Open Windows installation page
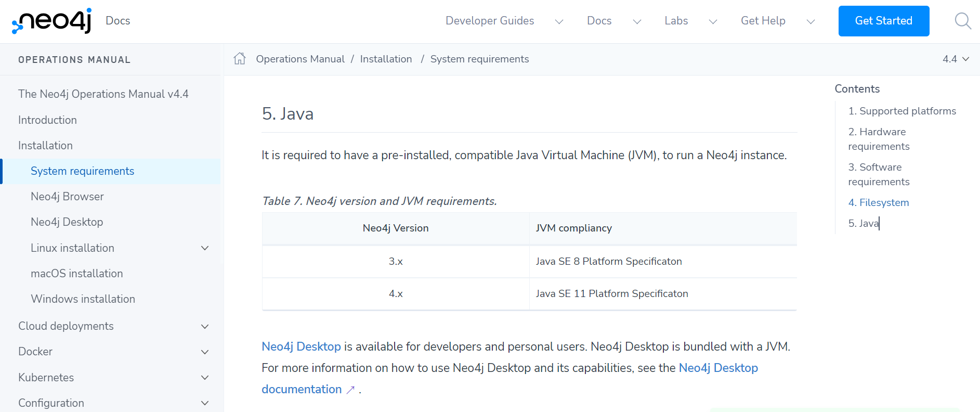Screen dimensions: 980x412 [83, 299]
